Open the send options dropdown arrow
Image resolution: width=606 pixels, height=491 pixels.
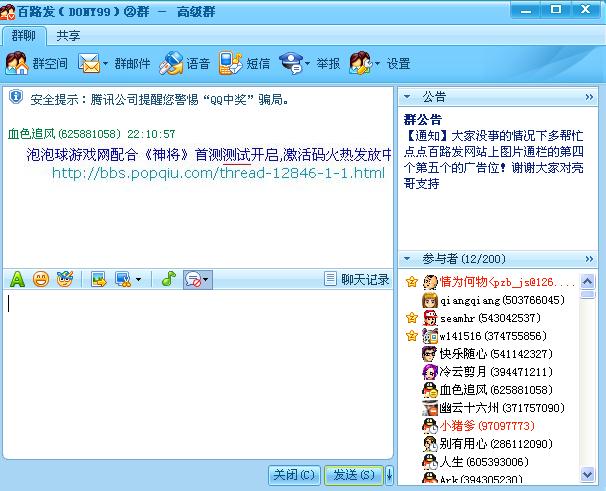[389, 475]
